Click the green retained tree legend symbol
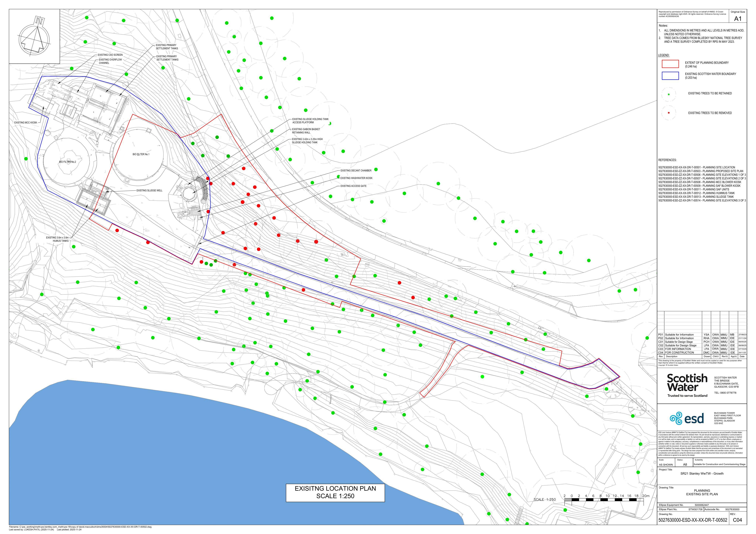Screen dimensions: 756x534 (668, 94)
